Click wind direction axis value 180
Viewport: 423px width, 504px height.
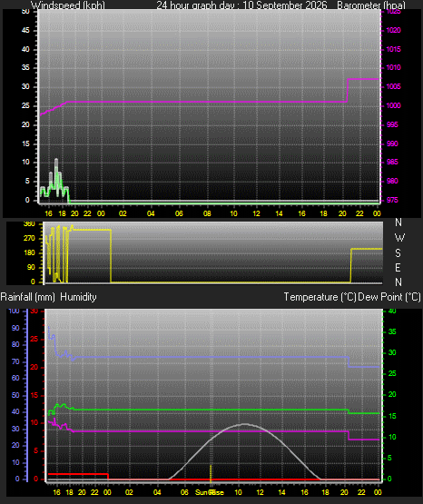pos(29,252)
